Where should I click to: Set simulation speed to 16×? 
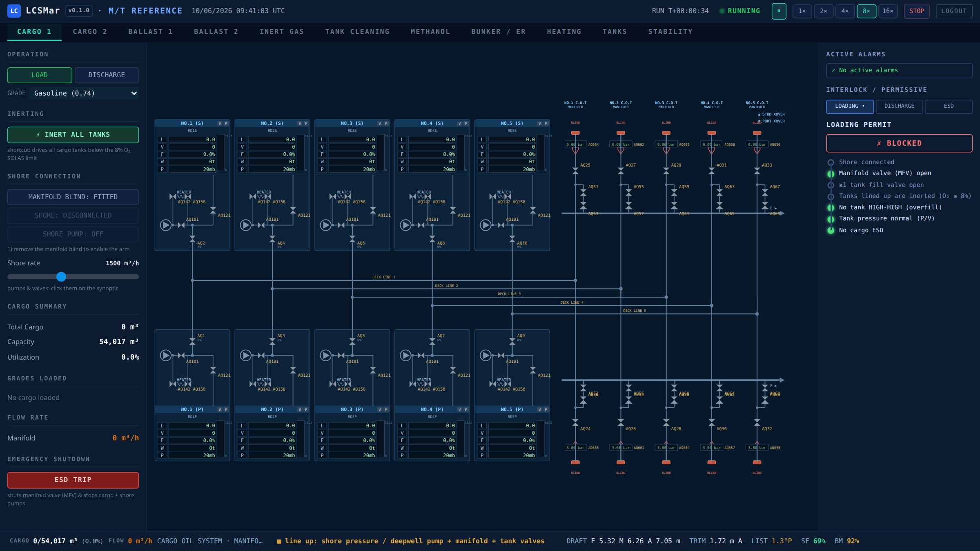tap(888, 11)
